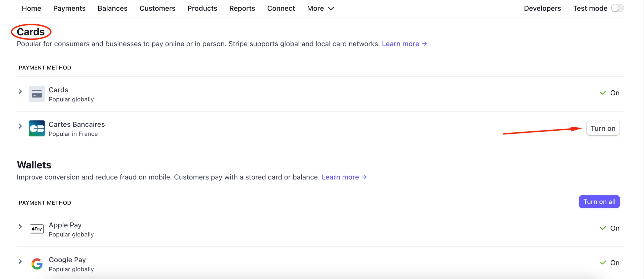Select the Cartes Bancaires logo icon

[37, 128]
